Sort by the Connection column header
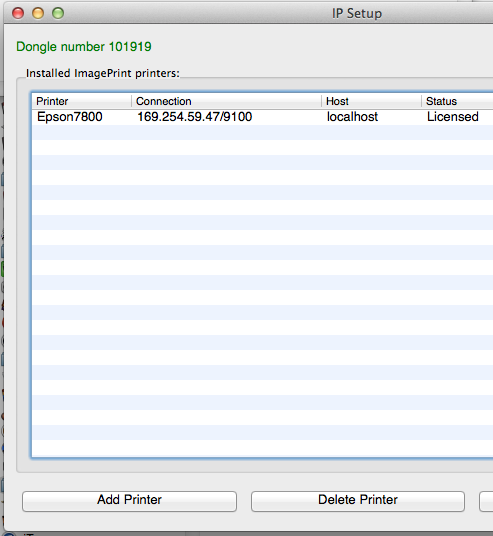 [x=226, y=101]
